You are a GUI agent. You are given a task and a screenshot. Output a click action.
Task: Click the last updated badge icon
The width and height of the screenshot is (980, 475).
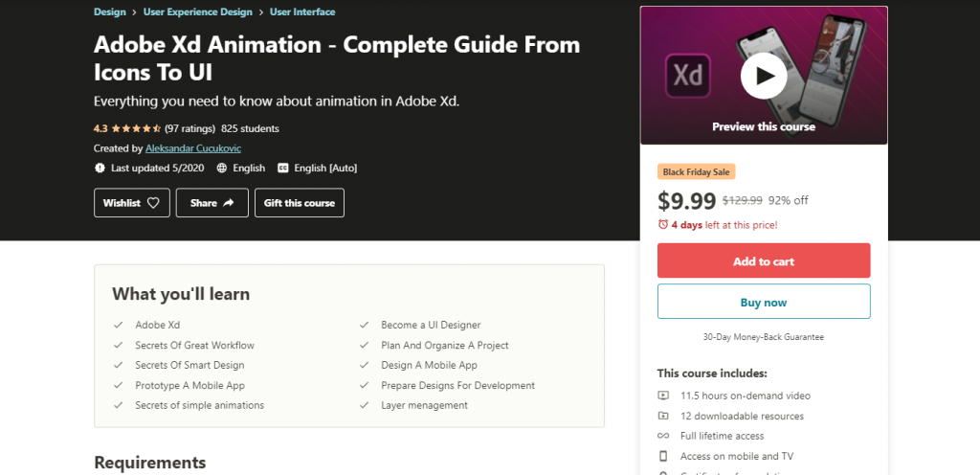tap(100, 169)
